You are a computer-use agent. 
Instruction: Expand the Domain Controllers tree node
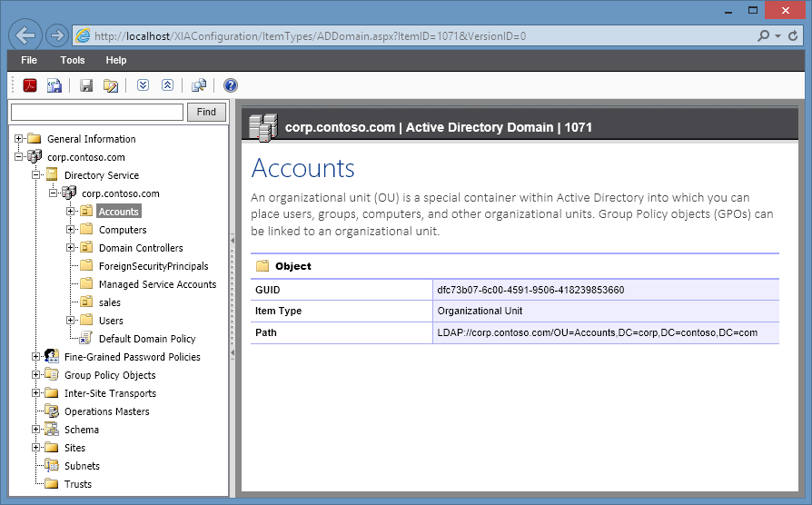coord(71,248)
